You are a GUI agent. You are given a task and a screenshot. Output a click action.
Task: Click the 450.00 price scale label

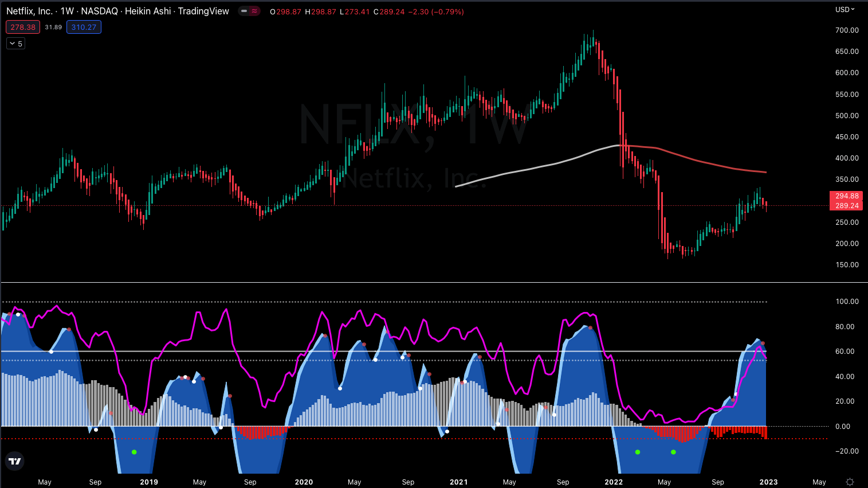coord(847,136)
